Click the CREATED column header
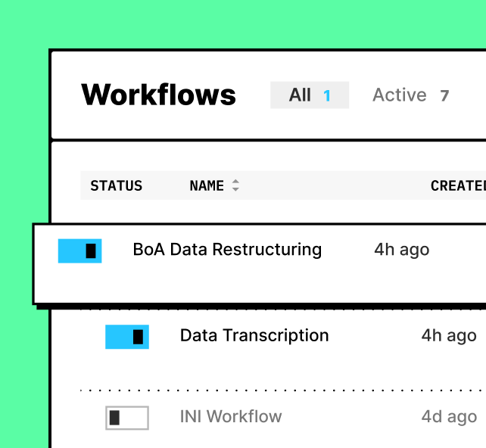486x448 pixels. pos(458,186)
